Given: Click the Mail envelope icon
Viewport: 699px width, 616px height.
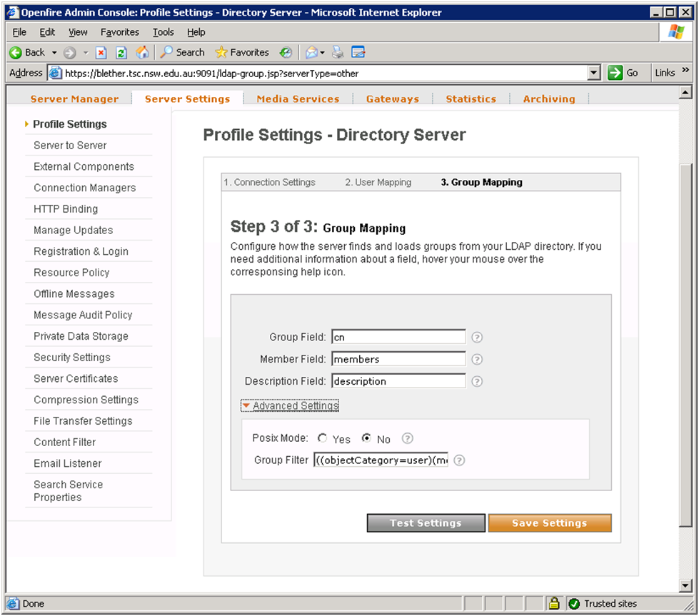Looking at the screenshot, I should tap(311, 53).
